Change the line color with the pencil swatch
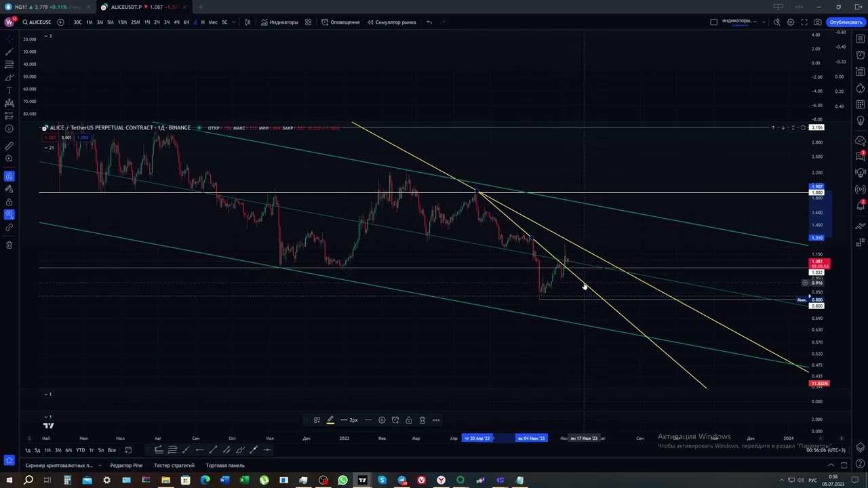This screenshot has height=488, width=868. (x=330, y=420)
